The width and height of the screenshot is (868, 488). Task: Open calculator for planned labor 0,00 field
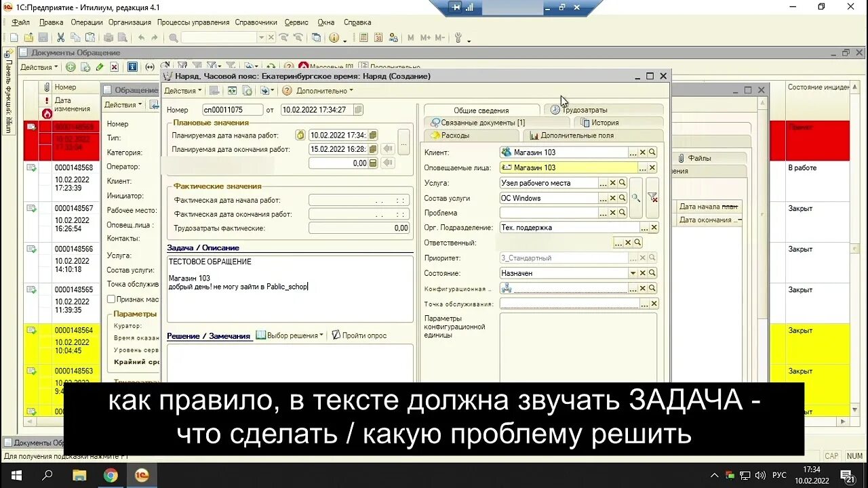(x=372, y=163)
